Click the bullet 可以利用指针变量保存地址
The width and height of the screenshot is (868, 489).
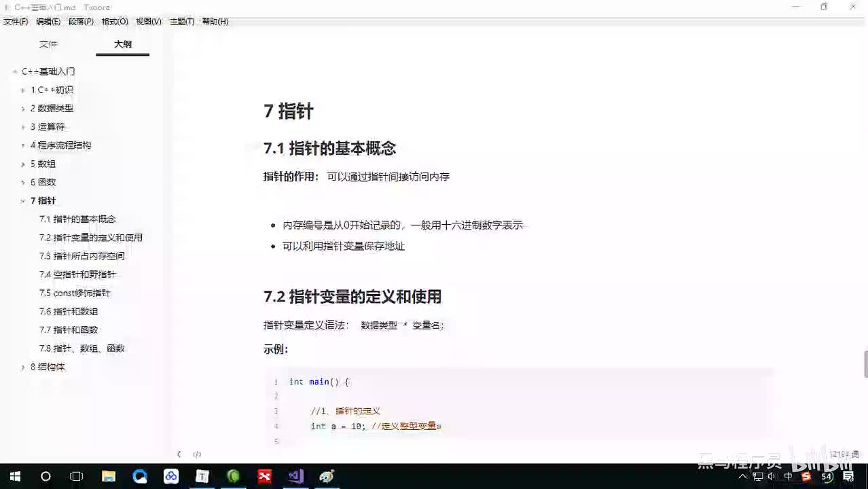344,246
